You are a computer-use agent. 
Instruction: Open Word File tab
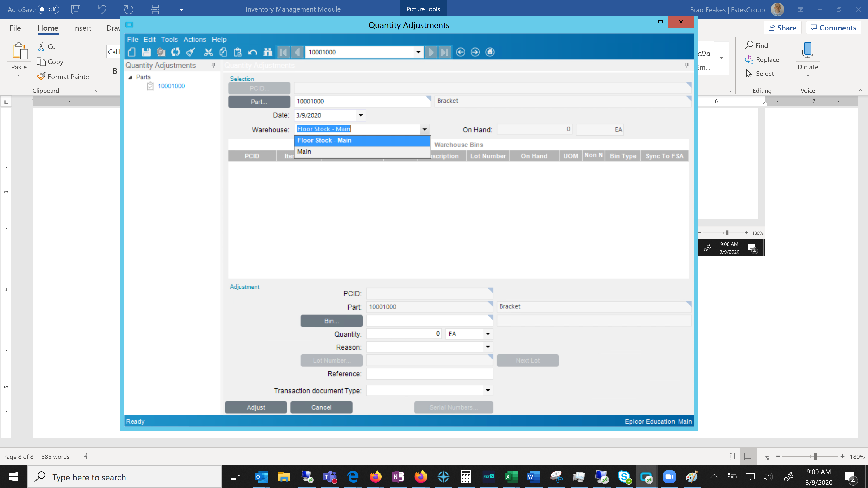click(15, 28)
